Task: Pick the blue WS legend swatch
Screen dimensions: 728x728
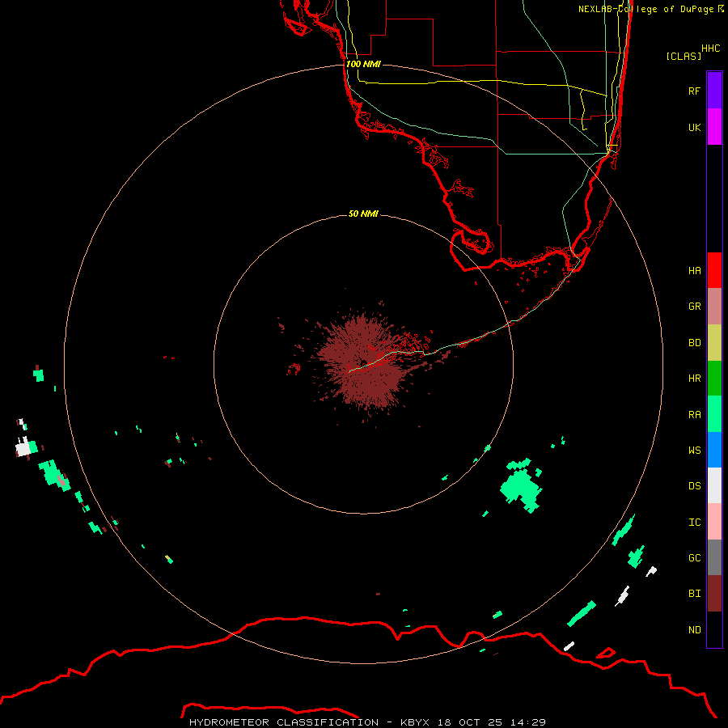Action: [x=714, y=450]
